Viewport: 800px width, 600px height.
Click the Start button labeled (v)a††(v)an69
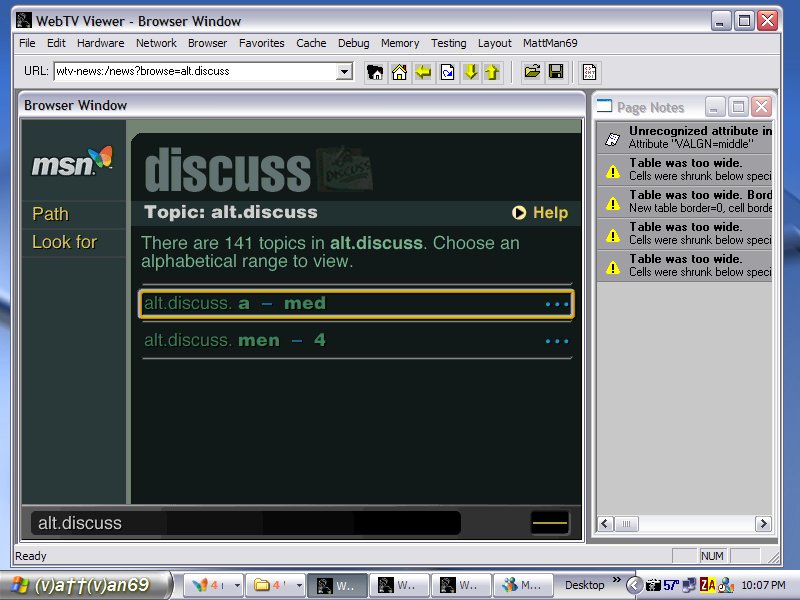coord(85,585)
